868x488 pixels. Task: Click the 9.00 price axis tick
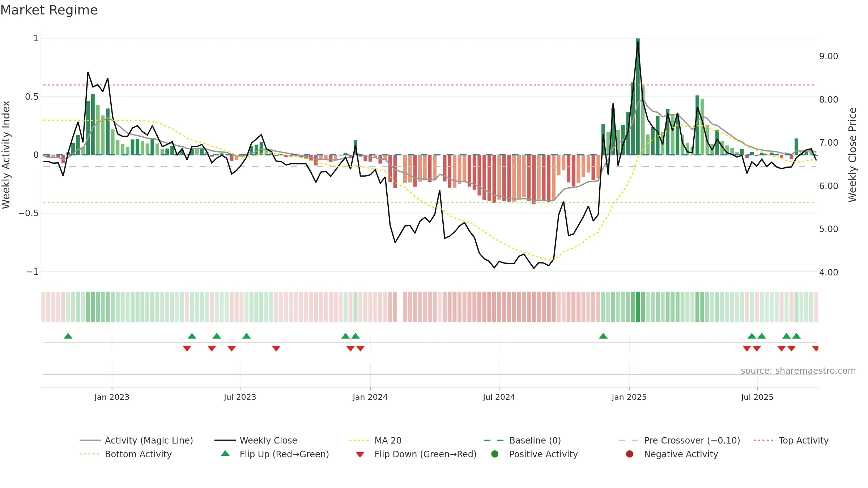[x=829, y=56]
